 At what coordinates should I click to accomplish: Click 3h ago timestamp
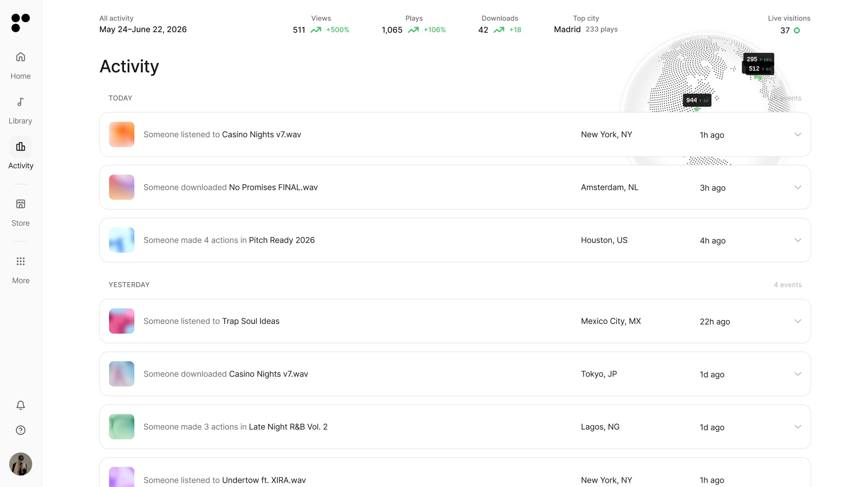713,188
